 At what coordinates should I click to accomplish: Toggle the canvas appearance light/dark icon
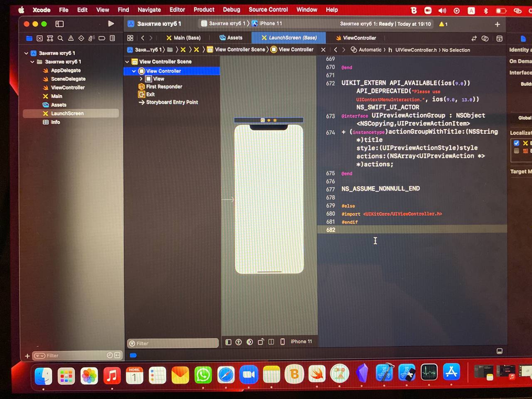pyautogui.click(x=249, y=342)
